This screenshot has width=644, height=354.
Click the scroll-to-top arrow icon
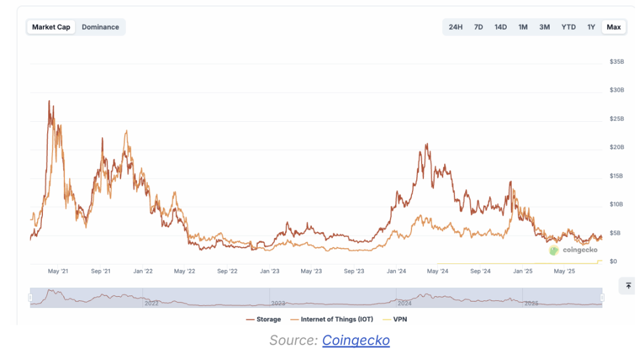(x=628, y=286)
